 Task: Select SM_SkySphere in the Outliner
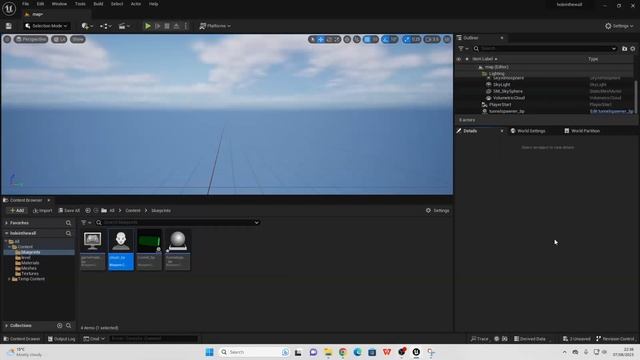[x=507, y=91]
